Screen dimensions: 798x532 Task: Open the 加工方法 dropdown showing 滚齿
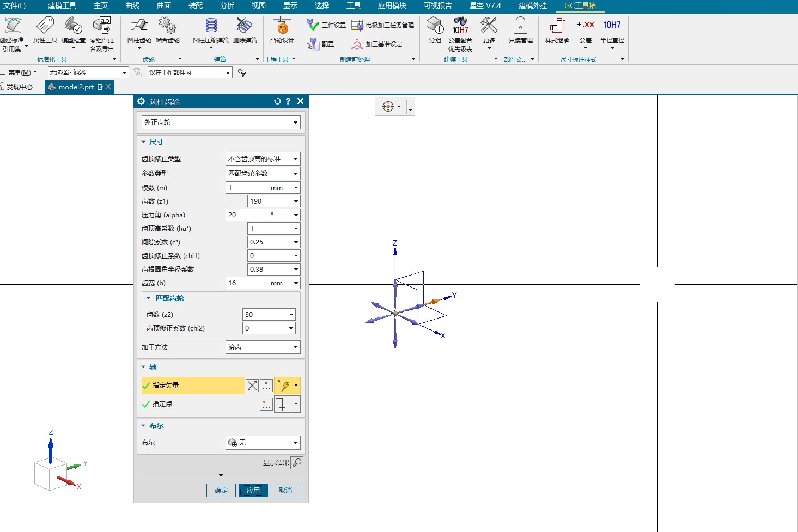coord(263,347)
